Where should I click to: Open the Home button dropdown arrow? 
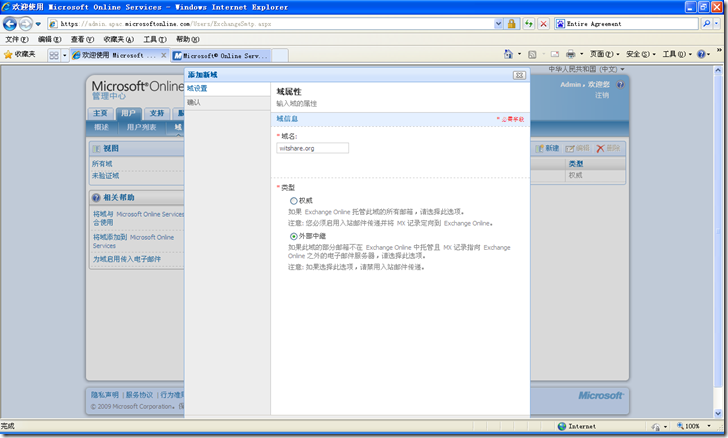[x=520, y=54]
